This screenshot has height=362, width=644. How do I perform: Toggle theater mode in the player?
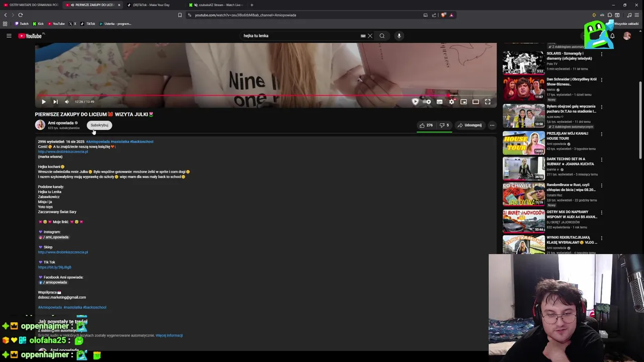pos(475,102)
